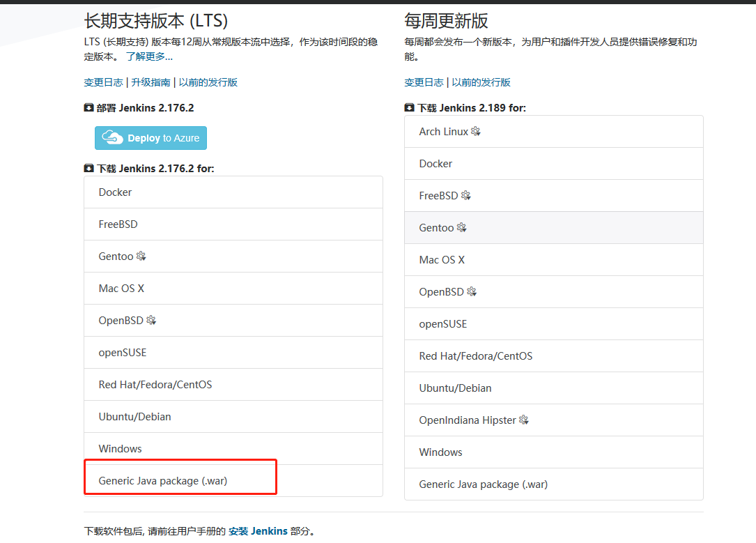Select openSUSE under Jenkins 2.189

(554, 323)
